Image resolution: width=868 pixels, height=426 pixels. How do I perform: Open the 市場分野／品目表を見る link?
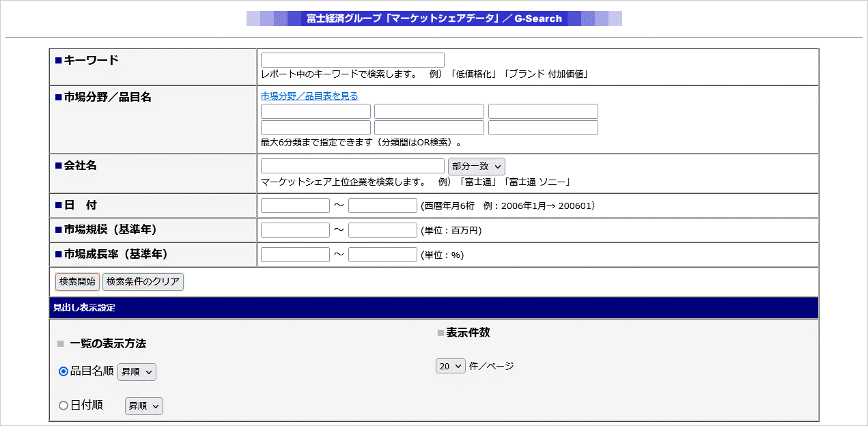pyautogui.click(x=309, y=96)
